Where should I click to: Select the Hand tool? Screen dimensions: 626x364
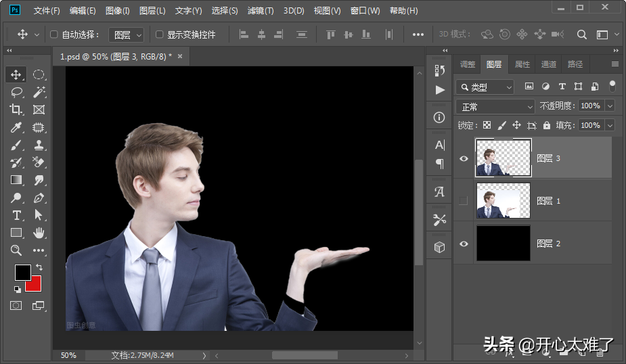pos(39,233)
